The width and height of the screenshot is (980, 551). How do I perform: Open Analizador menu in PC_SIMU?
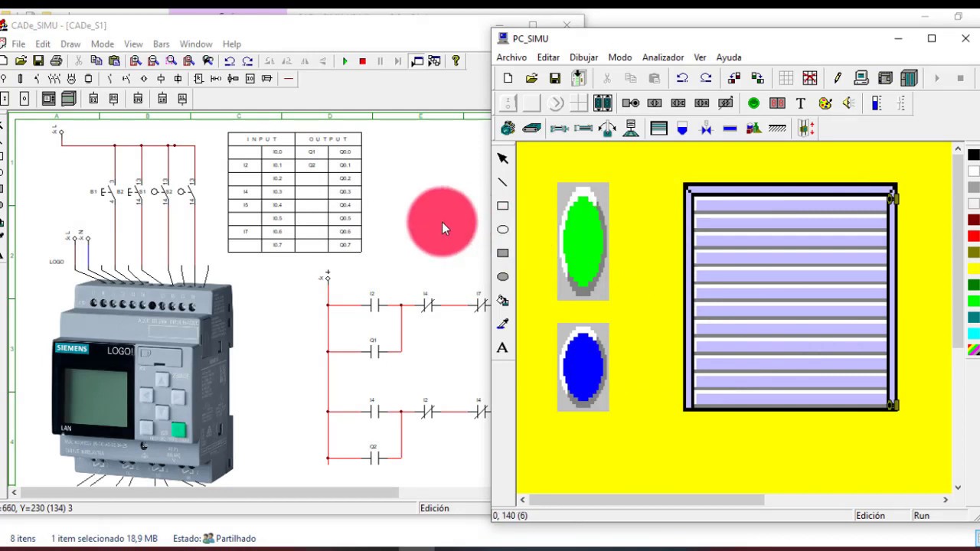click(663, 57)
